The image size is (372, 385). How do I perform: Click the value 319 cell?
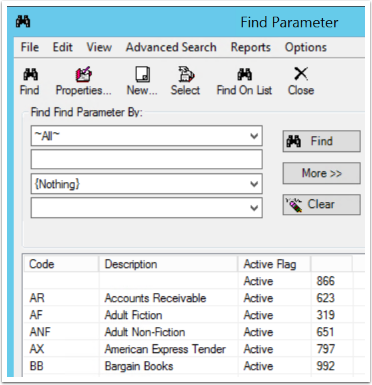coord(325,315)
